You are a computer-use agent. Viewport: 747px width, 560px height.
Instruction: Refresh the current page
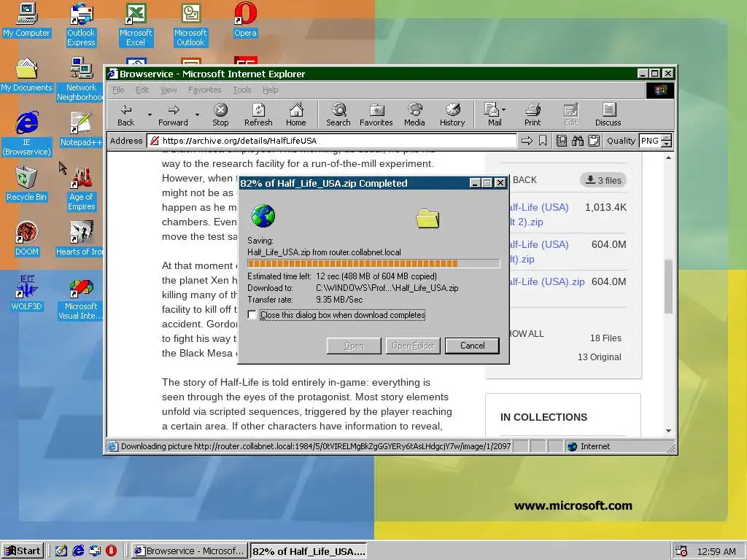click(x=258, y=115)
